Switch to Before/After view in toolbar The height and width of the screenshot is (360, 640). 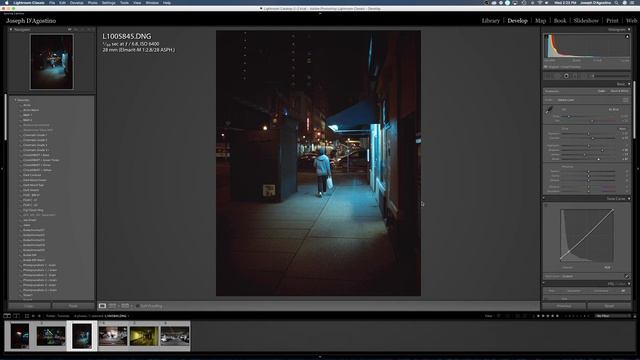click(112, 306)
